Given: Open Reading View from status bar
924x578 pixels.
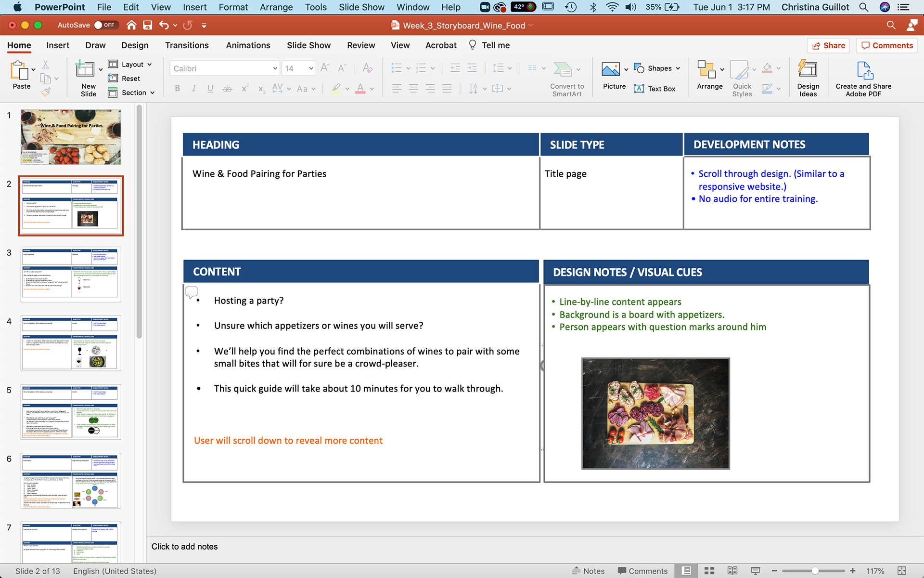Looking at the screenshot, I should [x=732, y=571].
